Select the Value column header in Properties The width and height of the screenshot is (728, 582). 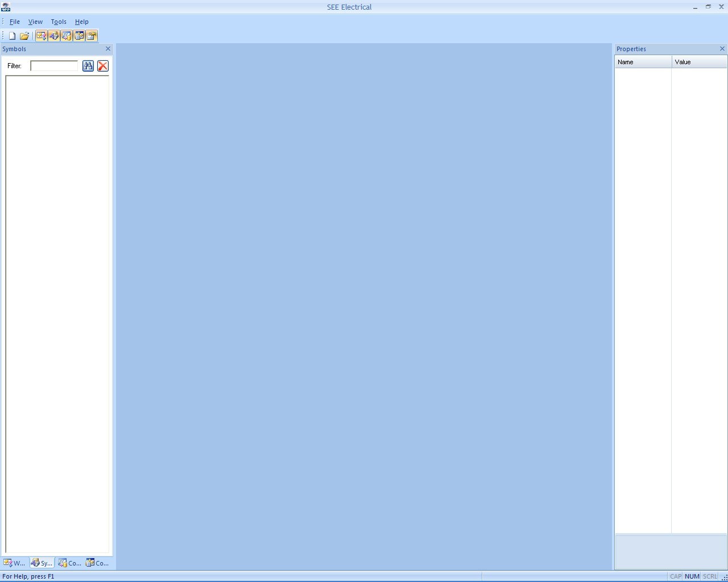tap(700, 62)
